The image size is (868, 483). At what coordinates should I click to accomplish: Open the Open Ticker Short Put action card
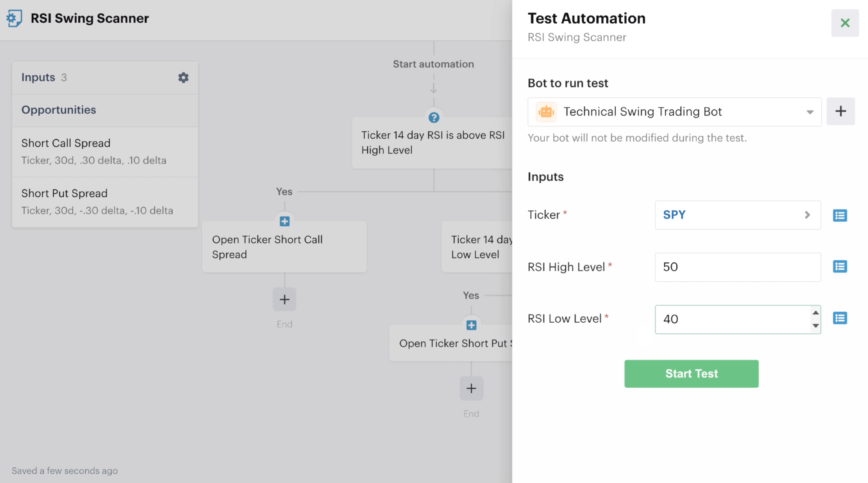click(x=451, y=343)
